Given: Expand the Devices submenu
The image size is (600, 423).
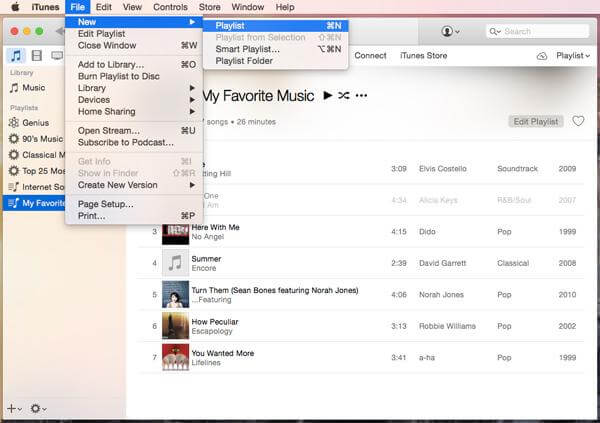Looking at the screenshot, I should (x=134, y=100).
